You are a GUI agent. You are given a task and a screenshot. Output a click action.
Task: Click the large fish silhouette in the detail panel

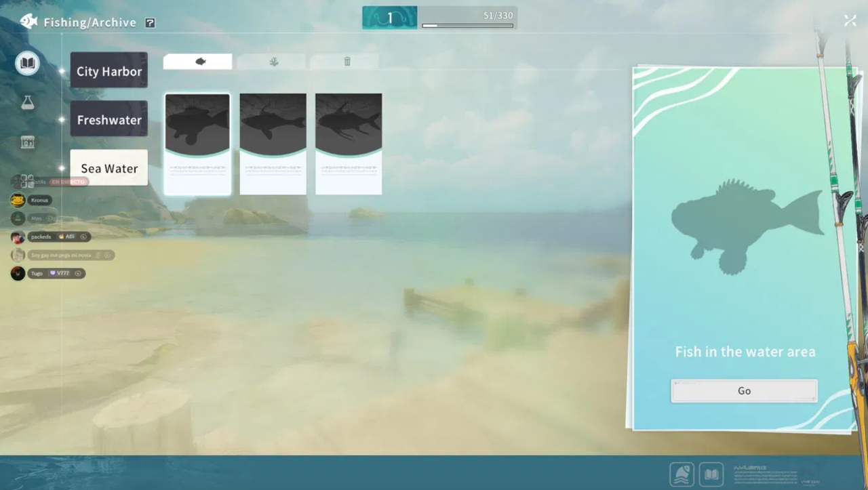[747, 226]
